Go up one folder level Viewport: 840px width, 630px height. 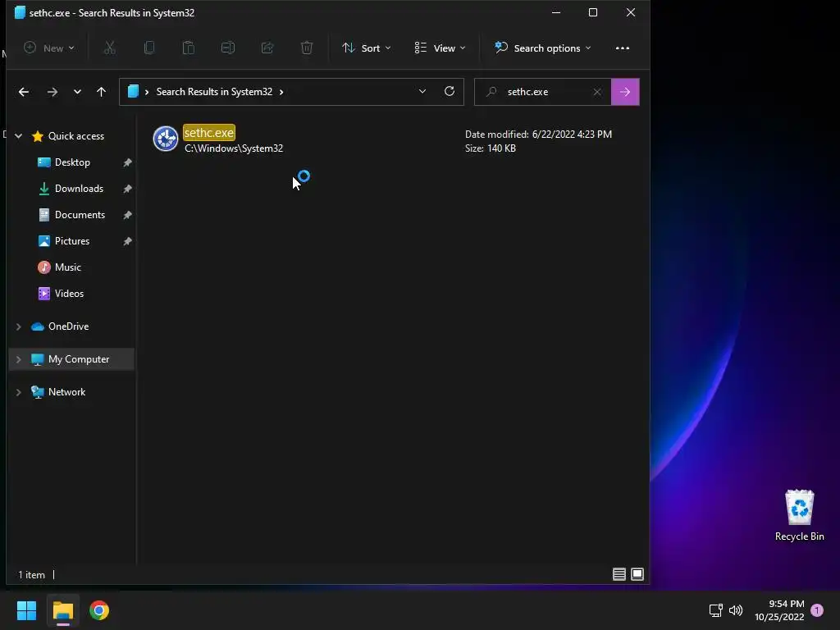tap(101, 92)
